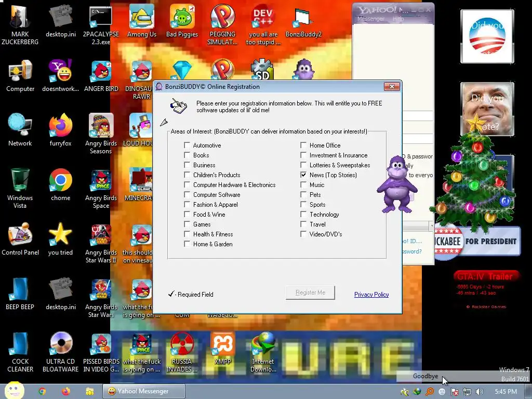Click the Yahoo! Messenger taskbar button
Image resolution: width=532 pixels, height=399 pixels.
144,391
